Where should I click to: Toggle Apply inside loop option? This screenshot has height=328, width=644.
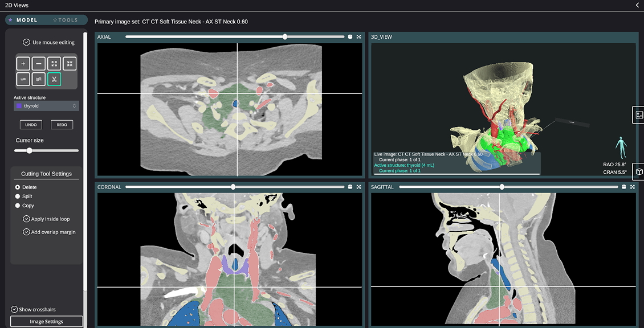pos(26,219)
